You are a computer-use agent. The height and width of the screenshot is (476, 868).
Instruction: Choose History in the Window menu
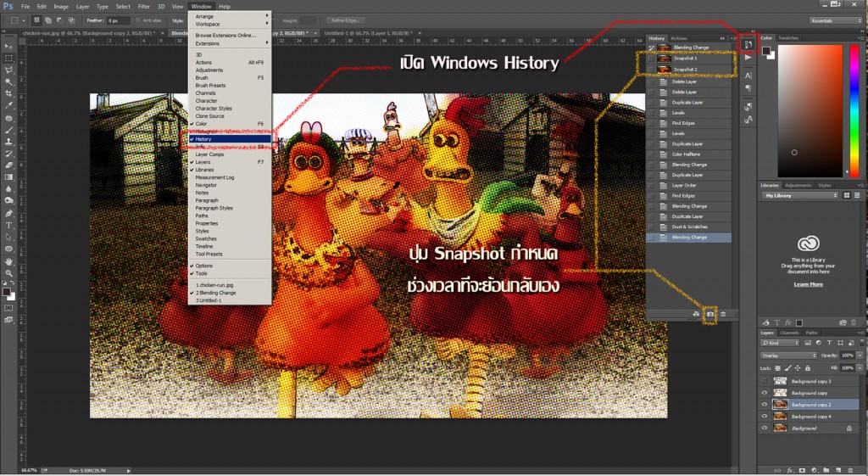229,139
